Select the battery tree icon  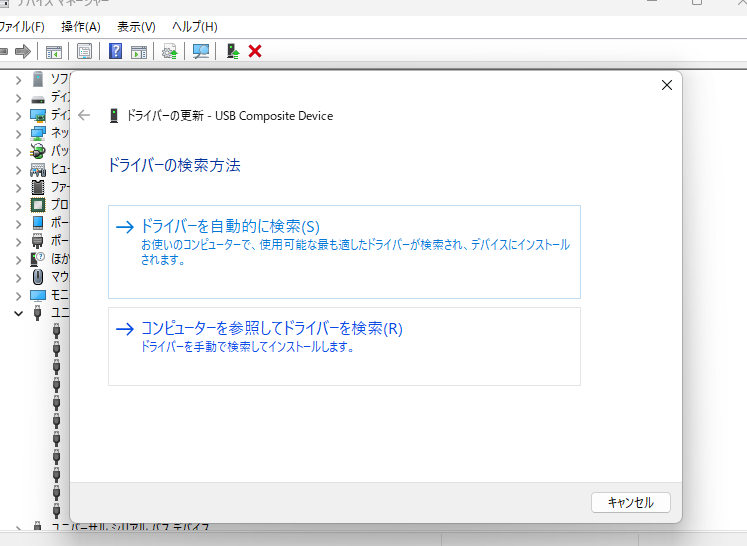(x=38, y=152)
